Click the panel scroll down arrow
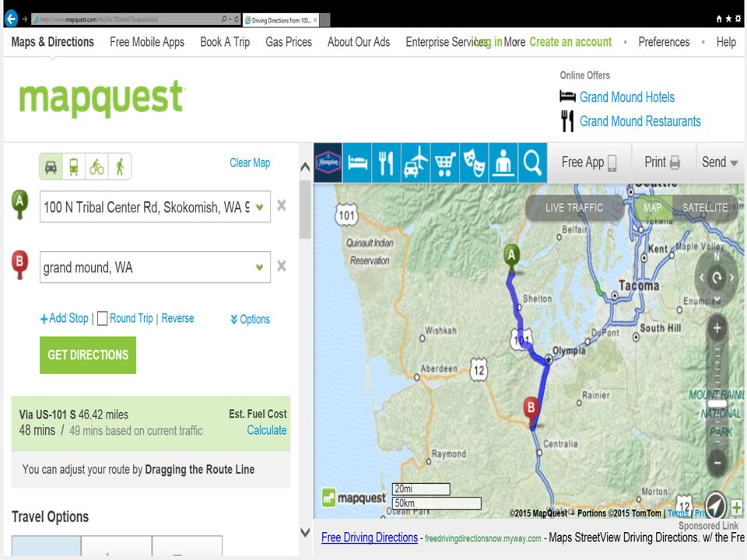 (305, 532)
